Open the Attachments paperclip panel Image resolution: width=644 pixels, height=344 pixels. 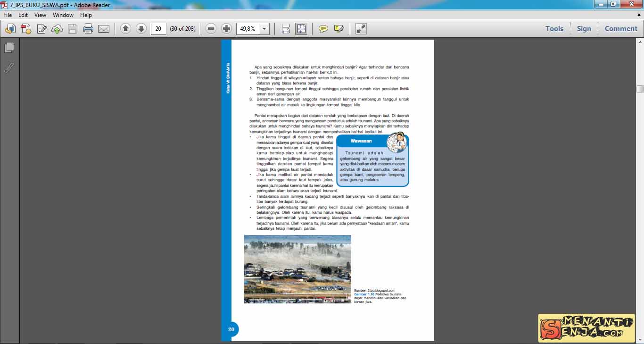(9, 67)
